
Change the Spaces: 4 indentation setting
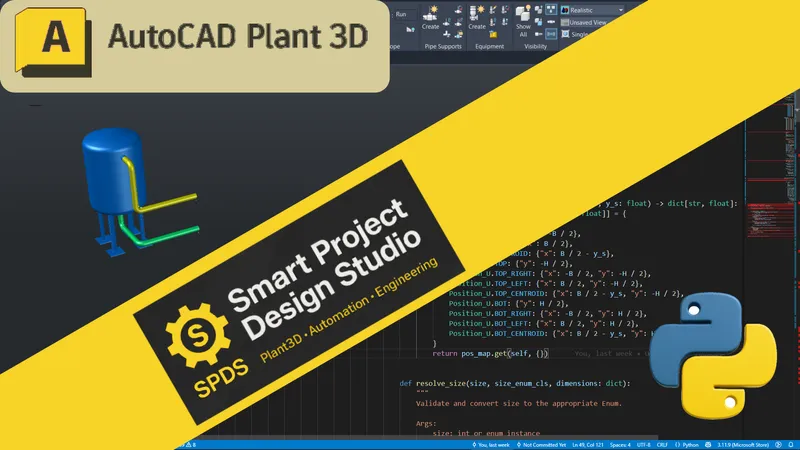click(620, 445)
